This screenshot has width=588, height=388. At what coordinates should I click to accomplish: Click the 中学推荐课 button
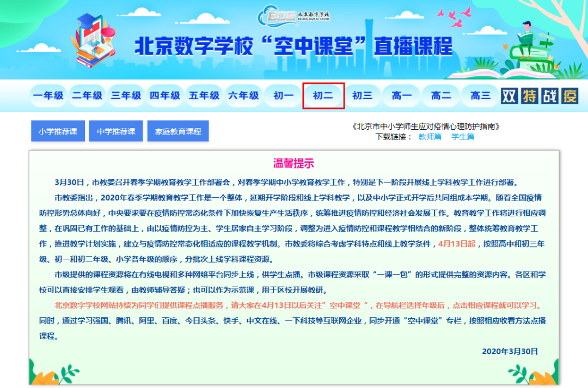click(116, 131)
